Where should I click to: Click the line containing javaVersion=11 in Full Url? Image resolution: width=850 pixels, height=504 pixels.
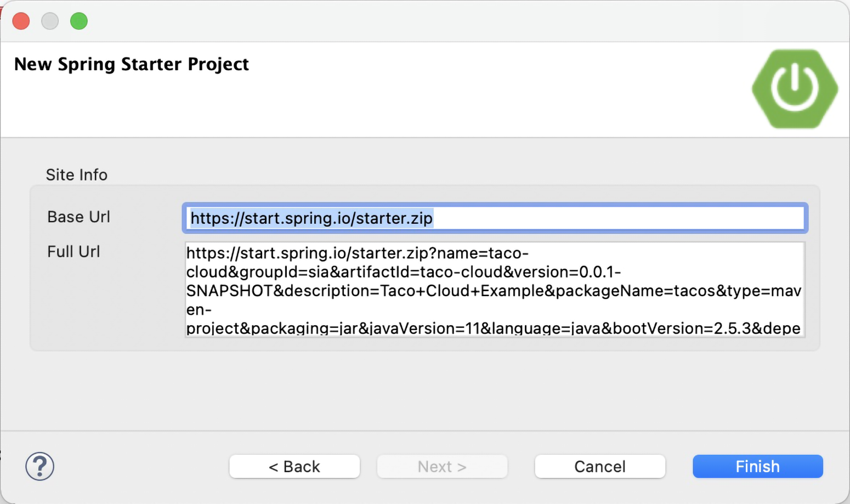tap(494, 328)
